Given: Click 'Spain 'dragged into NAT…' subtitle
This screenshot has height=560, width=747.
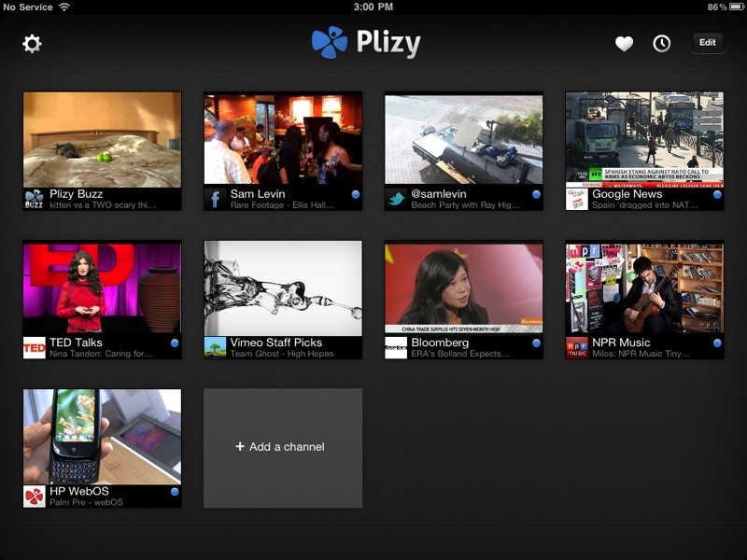Looking at the screenshot, I should click(645, 205).
